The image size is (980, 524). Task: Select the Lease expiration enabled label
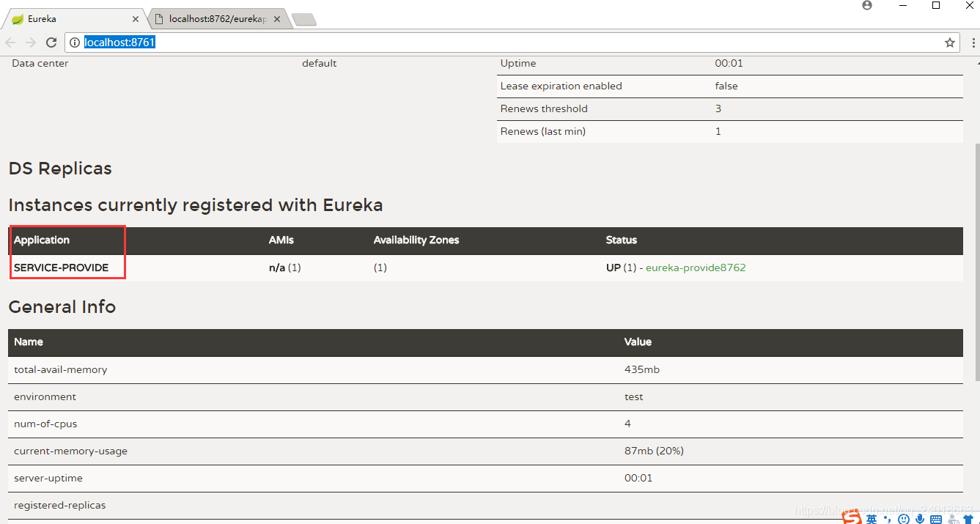pyautogui.click(x=561, y=86)
